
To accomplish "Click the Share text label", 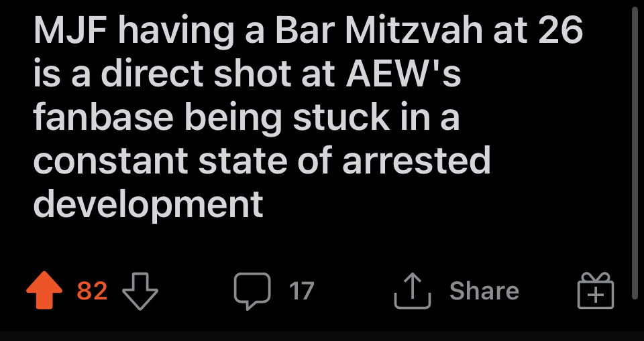I will tap(484, 291).
